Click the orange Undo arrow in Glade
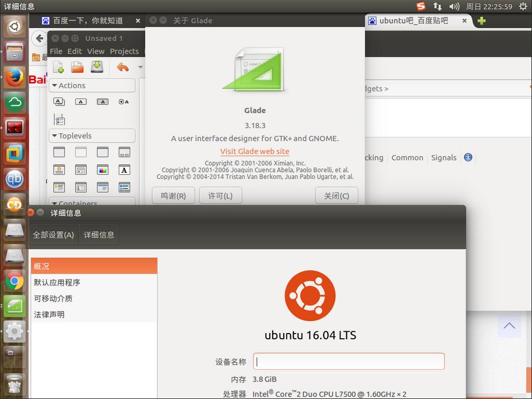Image resolution: width=532 pixels, height=399 pixels. 123,67
